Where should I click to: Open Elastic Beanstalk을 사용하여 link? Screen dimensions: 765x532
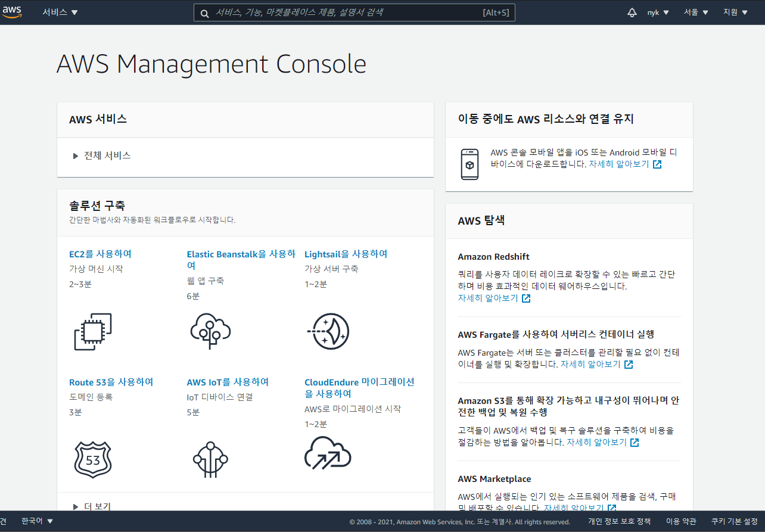241,260
